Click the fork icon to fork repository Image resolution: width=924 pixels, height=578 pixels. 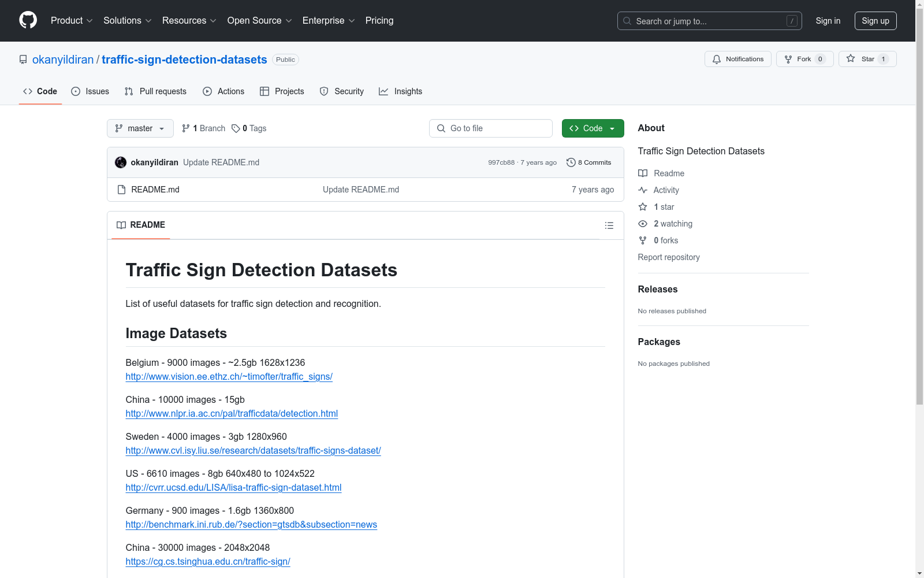coord(788,59)
